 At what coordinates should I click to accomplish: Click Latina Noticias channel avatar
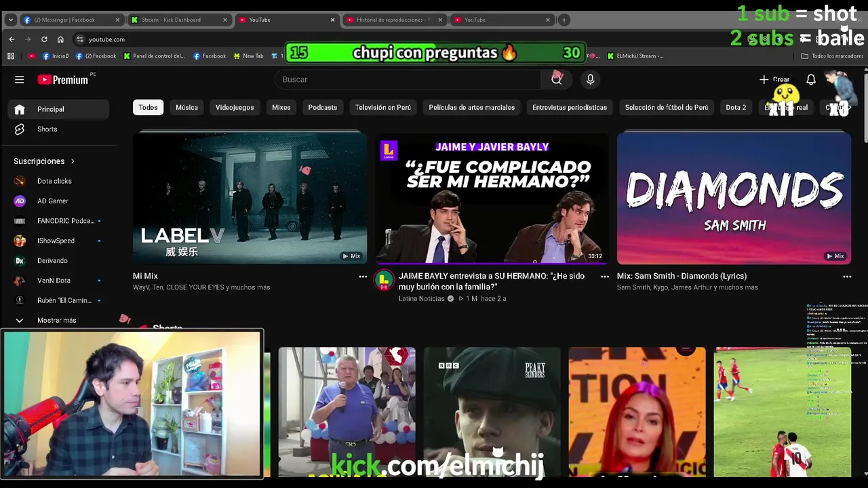[x=384, y=280]
